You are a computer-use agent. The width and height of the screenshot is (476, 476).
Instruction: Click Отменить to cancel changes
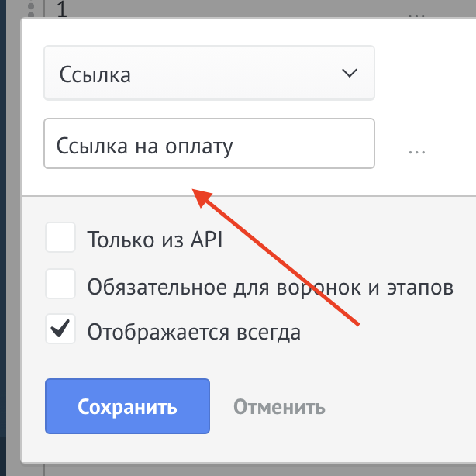click(x=279, y=407)
